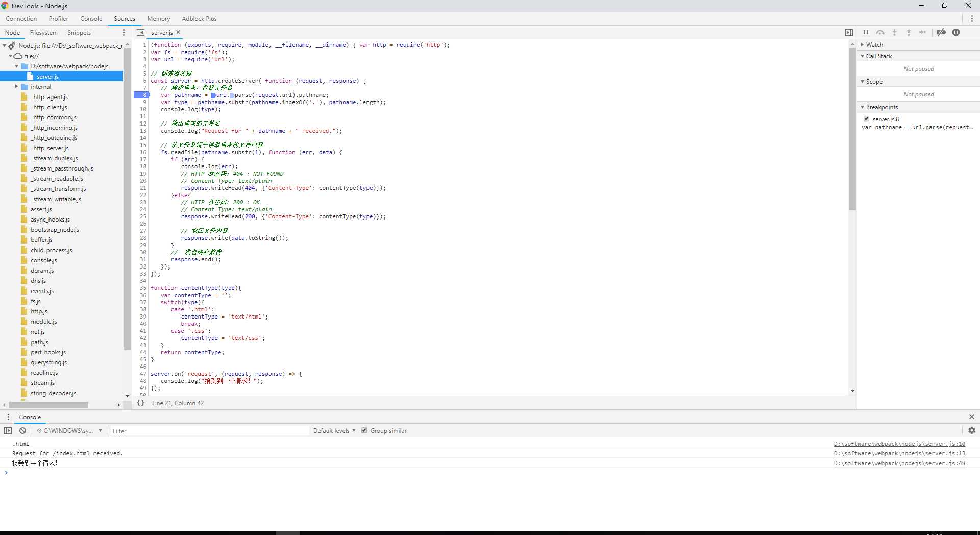This screenshot has width=980, height=535.
Task: Click the Step icon in debugger toolbar
Action: coord(923,32)
